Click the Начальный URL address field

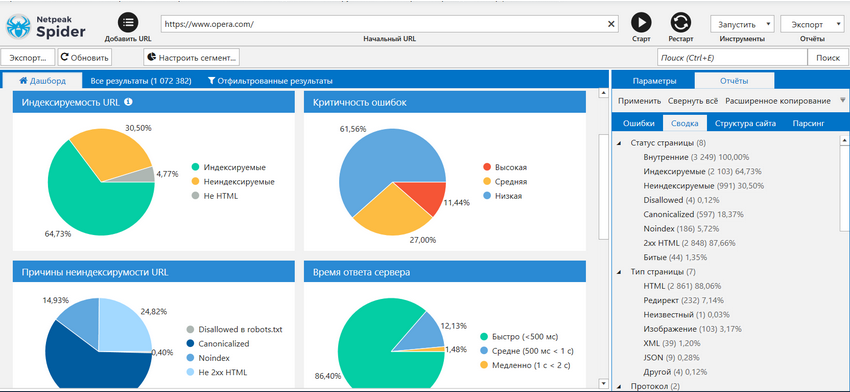[389, 24]
